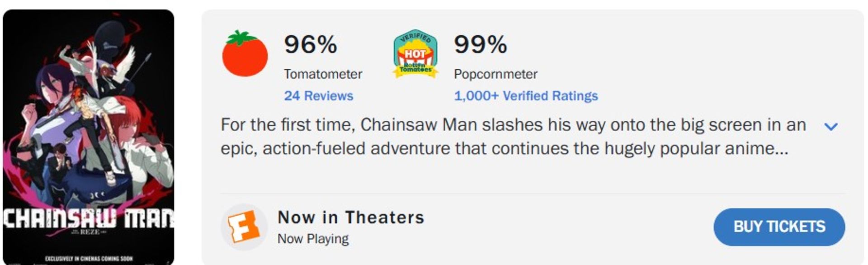Image resolution: width=868 pixels, height=265 pixels.
Task: Open the 24 Reviews link
Action: click(x=318, y=96)
